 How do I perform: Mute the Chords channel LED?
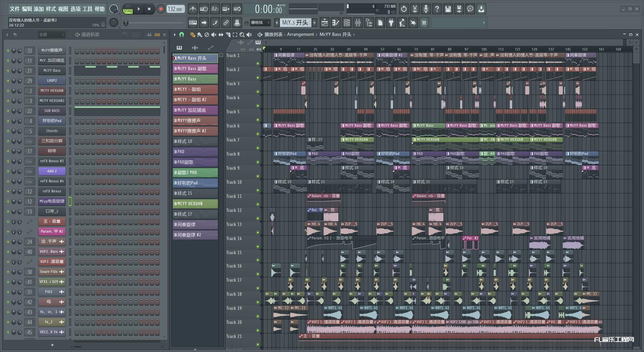tap(8, 131)
